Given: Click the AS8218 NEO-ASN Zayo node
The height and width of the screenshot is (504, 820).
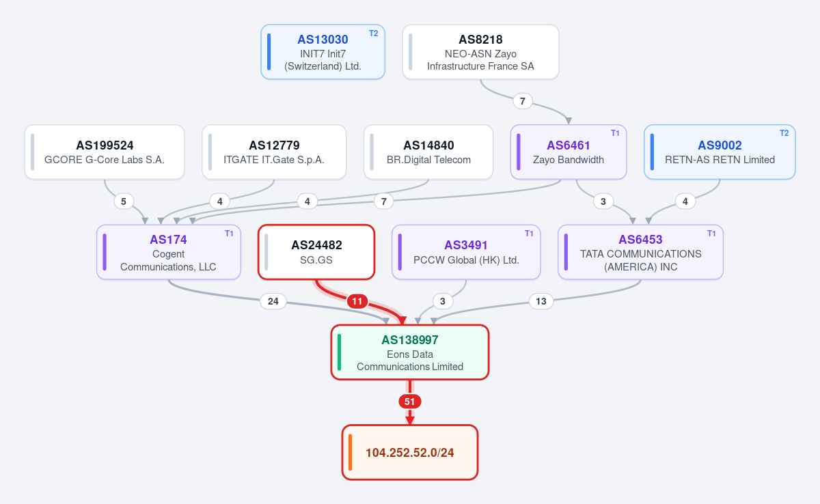Looking at the screenshot, I should point(480,52).
